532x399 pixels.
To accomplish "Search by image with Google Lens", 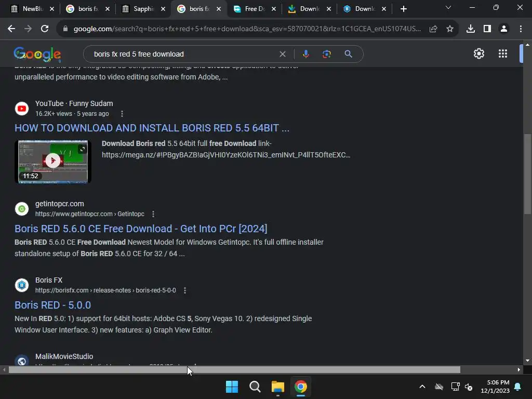I will click(327, 54).
